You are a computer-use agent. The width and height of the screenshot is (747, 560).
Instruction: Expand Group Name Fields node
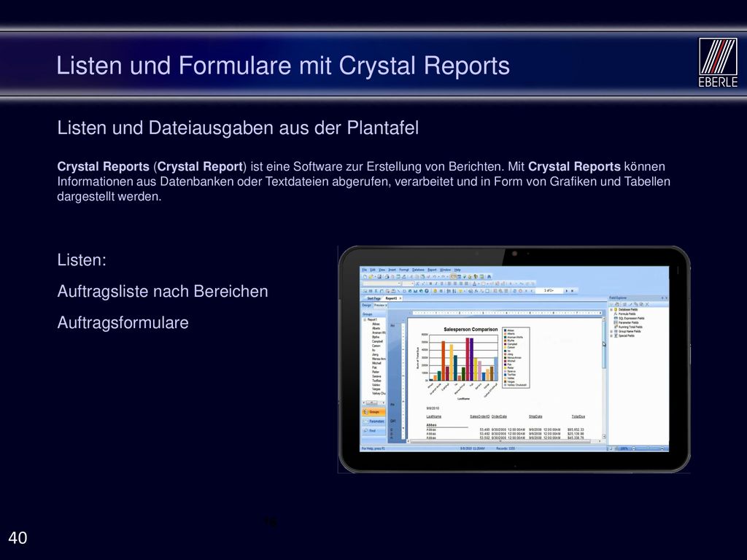coord(611,332)
